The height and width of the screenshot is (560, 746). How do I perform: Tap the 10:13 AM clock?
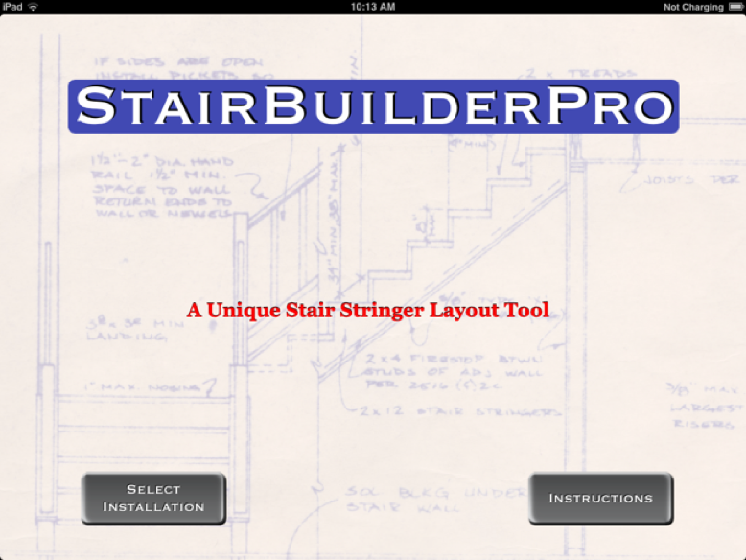373,7
